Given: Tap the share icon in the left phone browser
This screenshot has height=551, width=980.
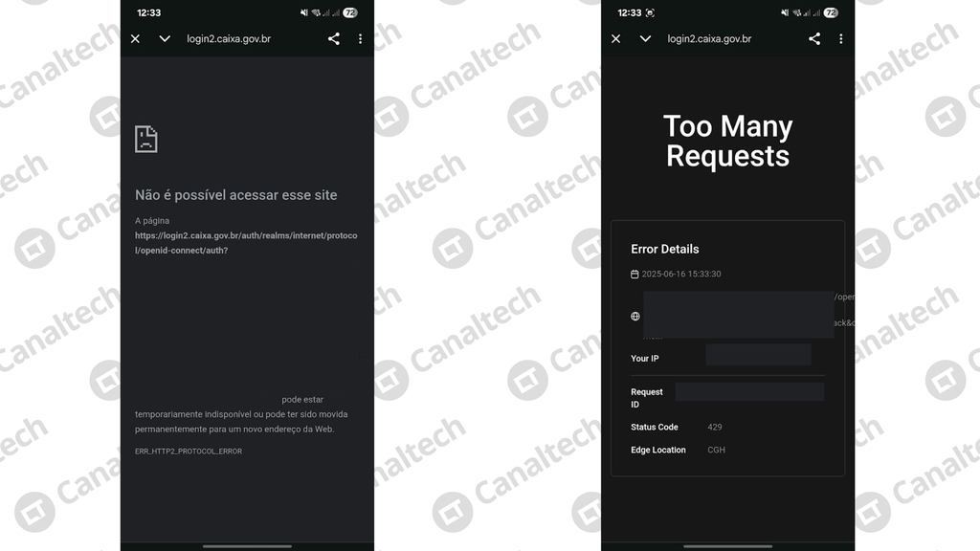Looking at the screenshot, I should [x=334, y=38].
